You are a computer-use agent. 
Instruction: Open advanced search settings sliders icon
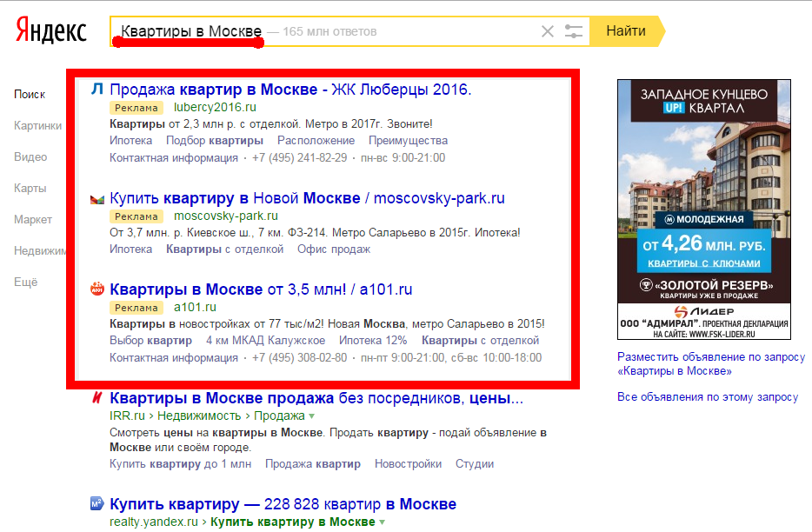tap(574, 31)
